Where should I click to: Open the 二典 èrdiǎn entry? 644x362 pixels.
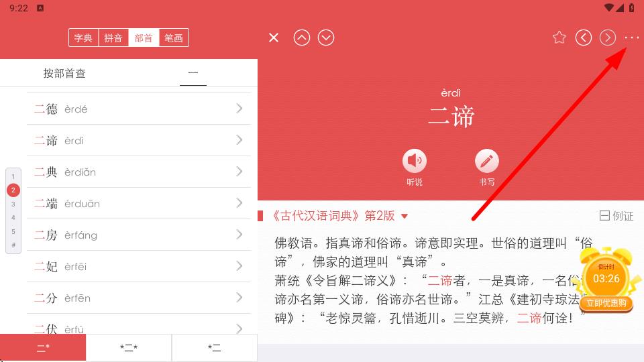pos(139,172)
